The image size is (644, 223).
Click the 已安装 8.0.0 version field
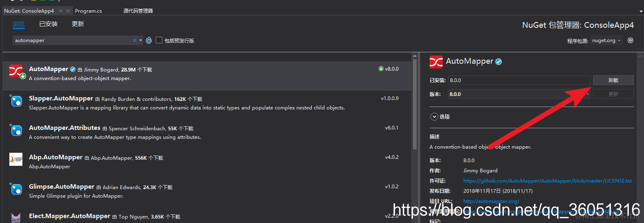tap(519, 80)
